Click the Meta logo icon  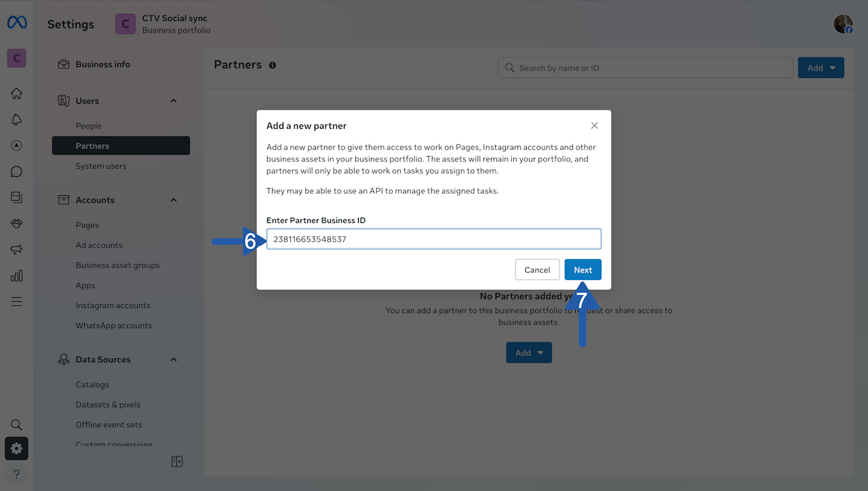point(17,23)
